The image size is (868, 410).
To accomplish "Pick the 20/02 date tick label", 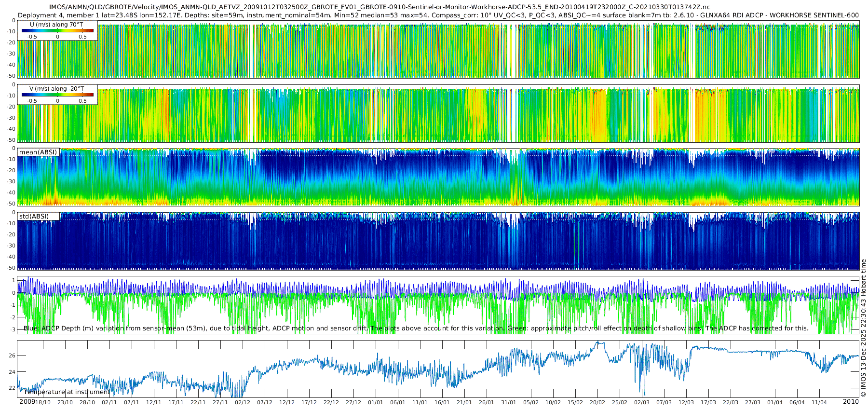I will (x=597, y=403).
